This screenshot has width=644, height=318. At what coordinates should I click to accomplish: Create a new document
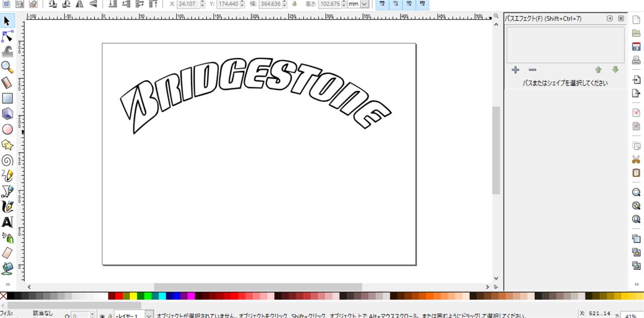click(636, 20)
